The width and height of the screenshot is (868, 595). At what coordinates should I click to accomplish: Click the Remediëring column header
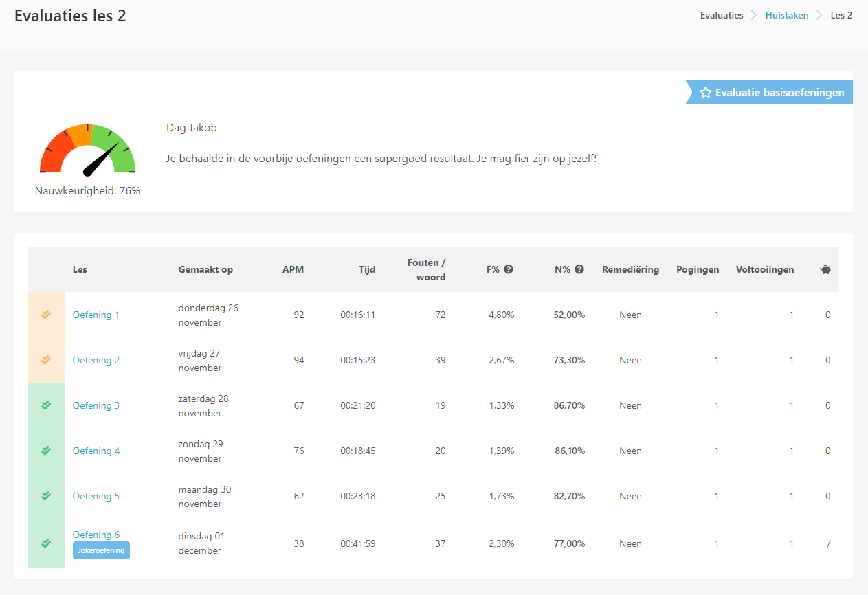pyautogui.click(x=630, y=269)
